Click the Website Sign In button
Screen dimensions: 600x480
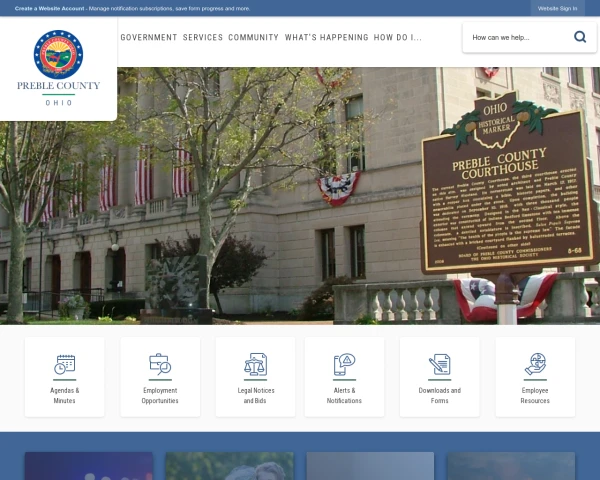pyautogui.click(x=557, y=8)
